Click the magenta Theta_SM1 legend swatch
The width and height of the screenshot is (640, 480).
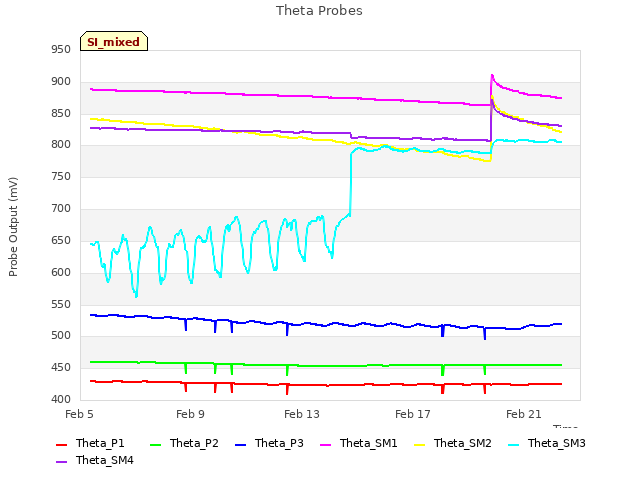point(325,444)
